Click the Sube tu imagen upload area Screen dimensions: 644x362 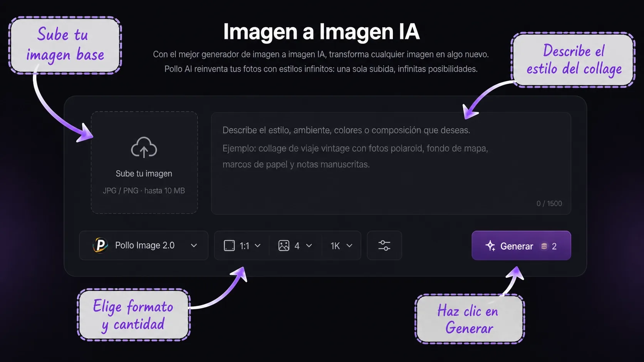click(x=144, y=162)
